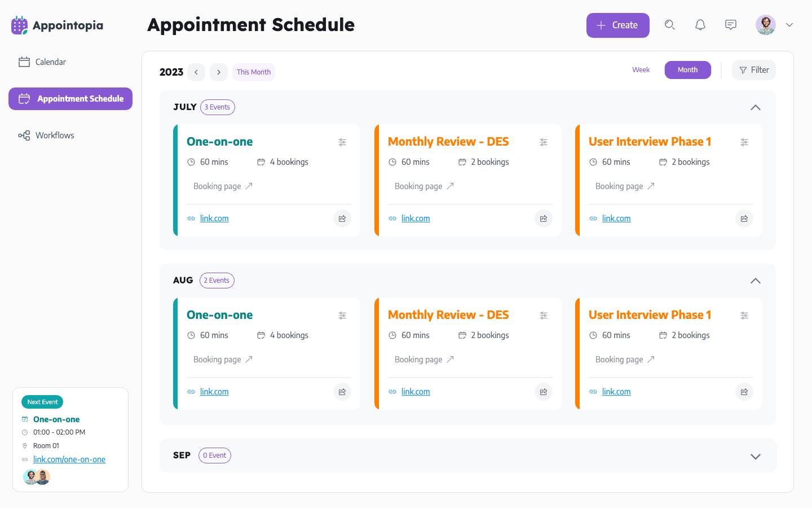
Task: Switch to Week view
Action: tap(641, 70)
